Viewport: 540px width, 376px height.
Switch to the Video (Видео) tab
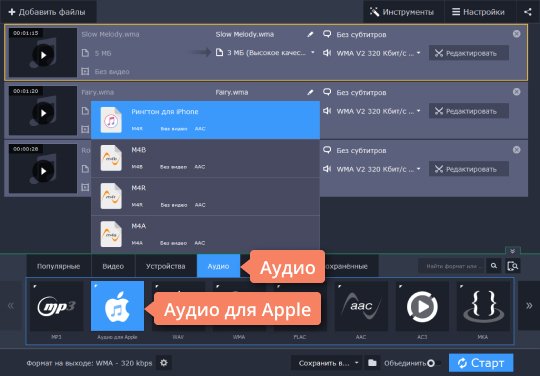113,266
